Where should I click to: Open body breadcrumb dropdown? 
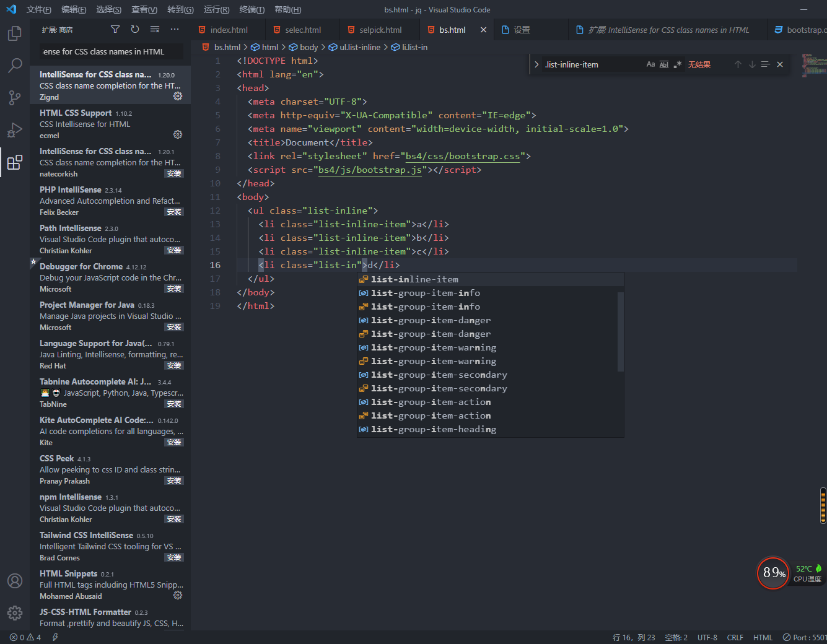click(303, 47)
